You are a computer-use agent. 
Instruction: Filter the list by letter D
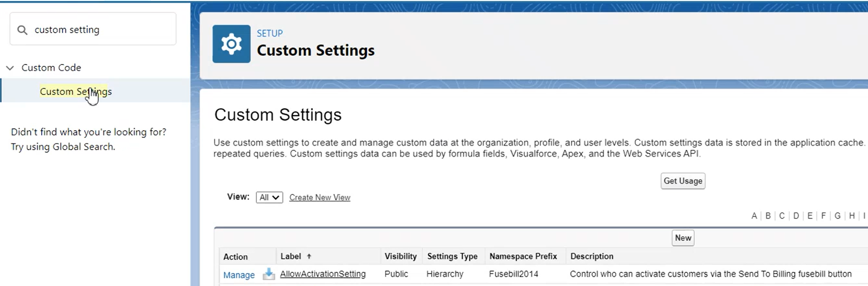click(x=796, y=216)
